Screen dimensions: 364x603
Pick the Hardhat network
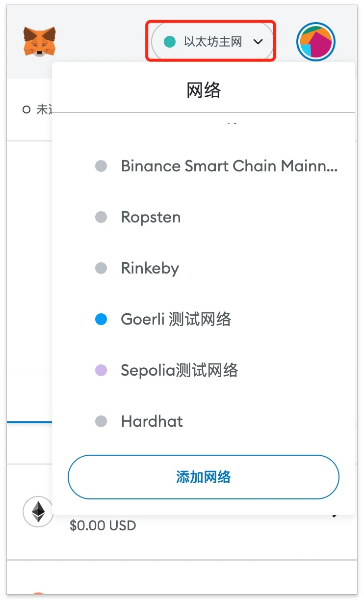(152, 421)
